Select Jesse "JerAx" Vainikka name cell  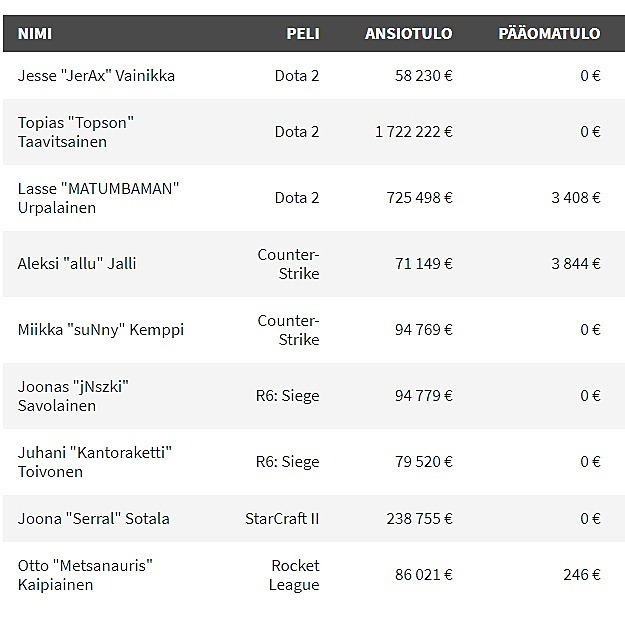[x=96, y=76]
